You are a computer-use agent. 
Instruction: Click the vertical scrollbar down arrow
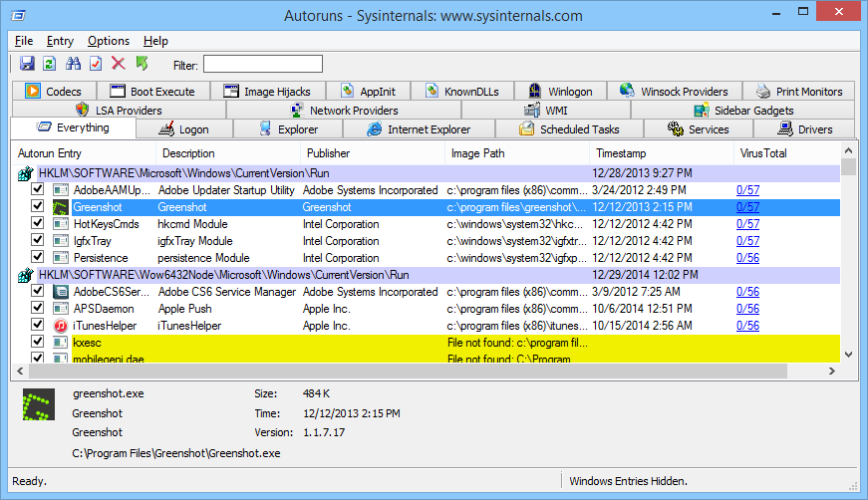click(x=848, y=355)
